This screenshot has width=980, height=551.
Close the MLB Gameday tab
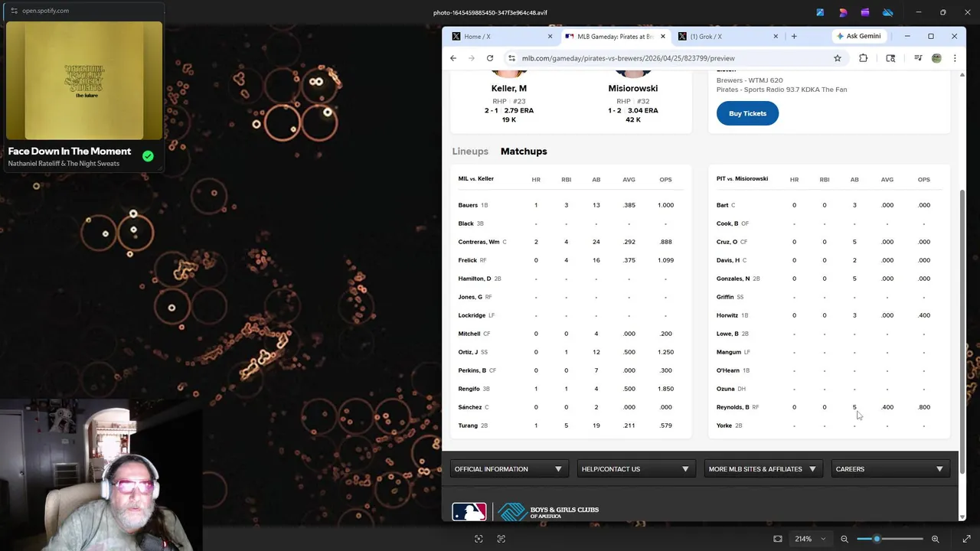[x=662, y=36]
